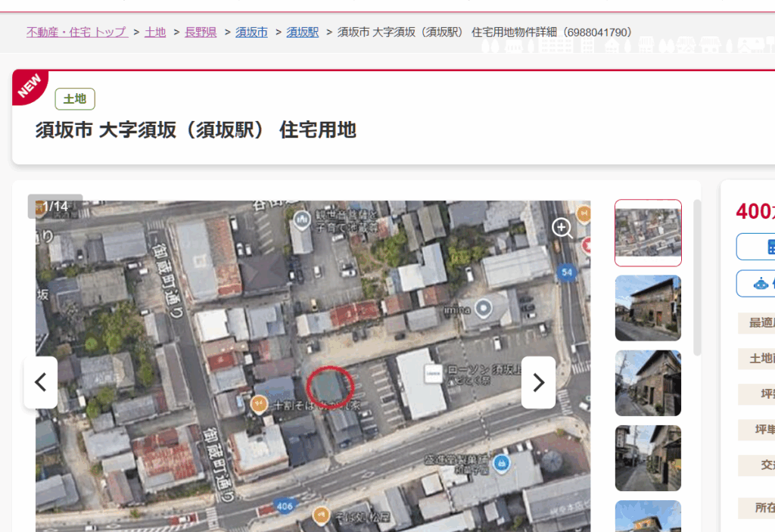This screenshot has height=532, width=775.
Task: Select the aerial map thumbnail with red border
Action: coord(648,233)
